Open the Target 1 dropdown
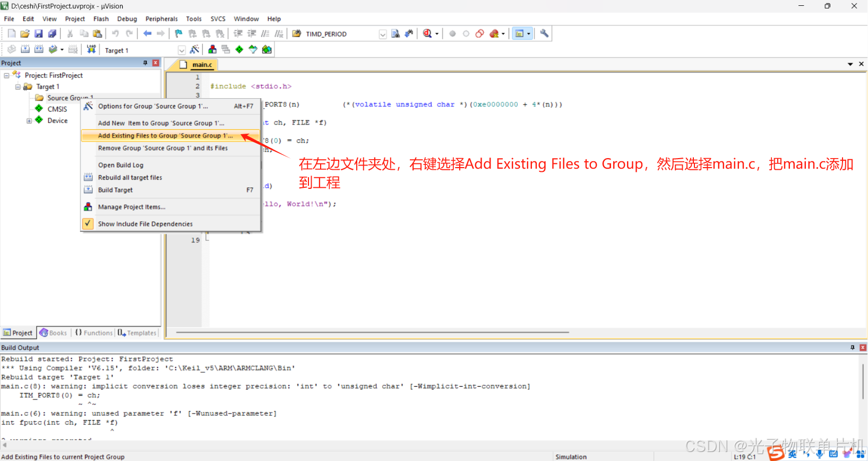Image resolution: width=868 pixels, height=461 pixels. (182, 50)
